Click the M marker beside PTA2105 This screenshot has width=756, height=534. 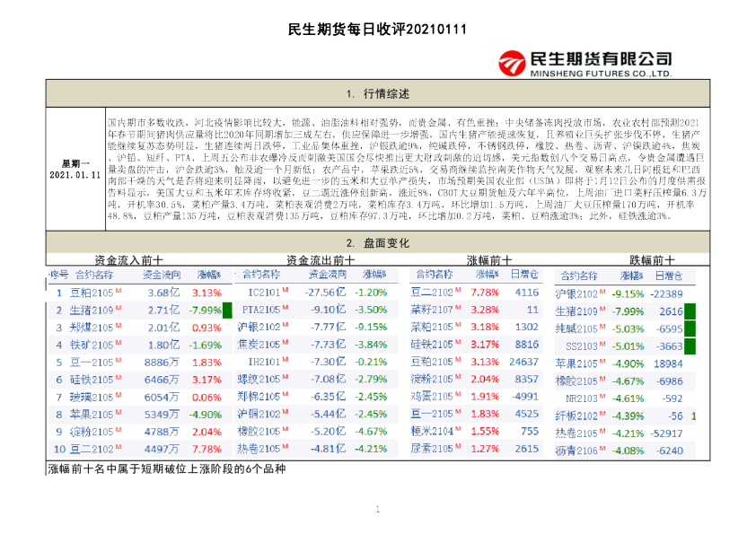pos(285,309)
